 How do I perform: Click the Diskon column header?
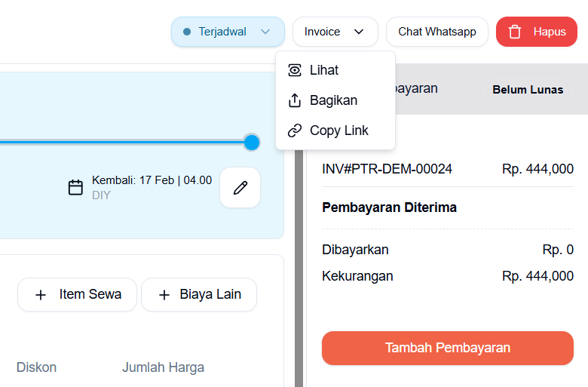click(36, 367)
